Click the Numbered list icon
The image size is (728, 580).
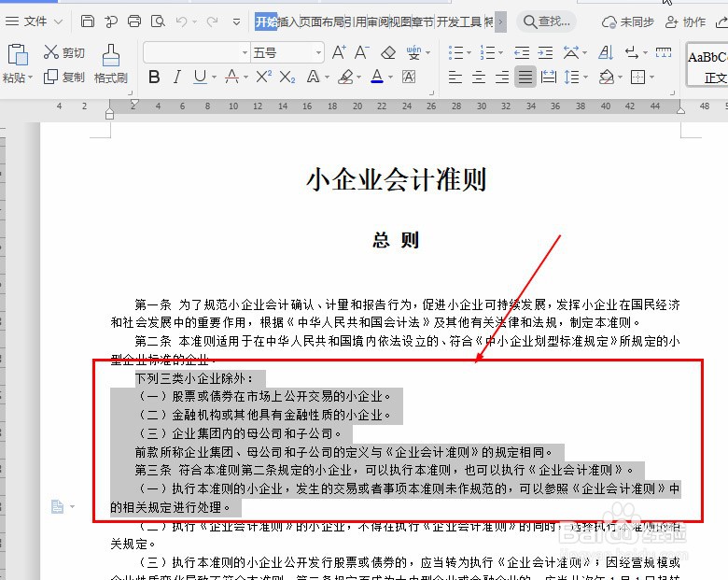pyautogui.click(x=487, y=52)
